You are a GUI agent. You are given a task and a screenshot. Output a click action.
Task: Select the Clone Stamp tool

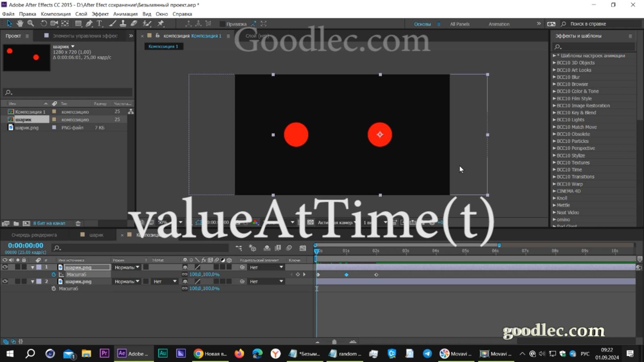123,24
